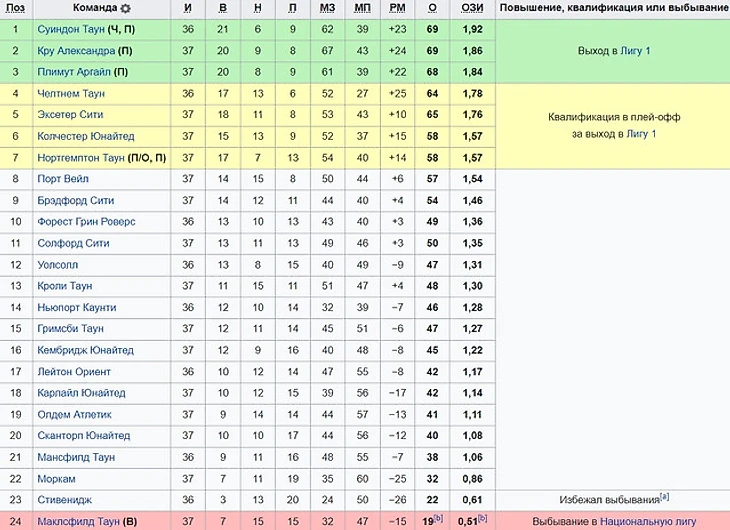Screen dimensions: 730x530
Task: Click Форест Грин Роверс team name
Action: 86,222
